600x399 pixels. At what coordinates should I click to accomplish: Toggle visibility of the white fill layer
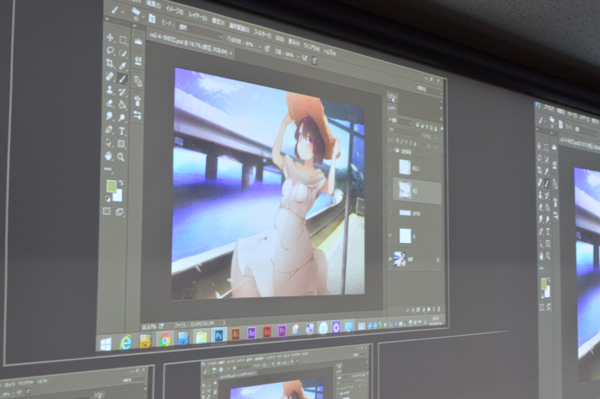click(390, 236)
